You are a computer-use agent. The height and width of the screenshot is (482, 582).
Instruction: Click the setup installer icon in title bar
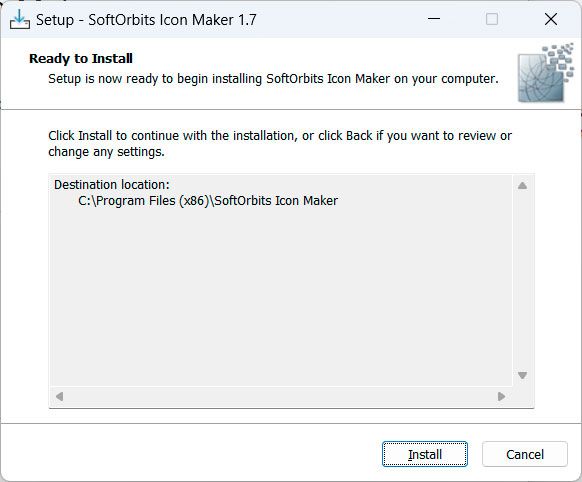pyautogui.click(x=20, y=19)
